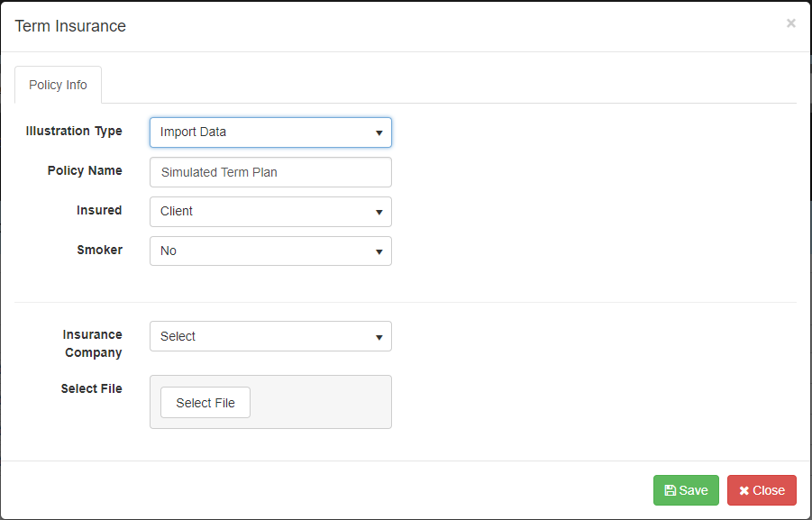The height and width of the screenshot is (520, 812).
Task: Click the floppy disk icon on Save
Action: coord(671,490)
